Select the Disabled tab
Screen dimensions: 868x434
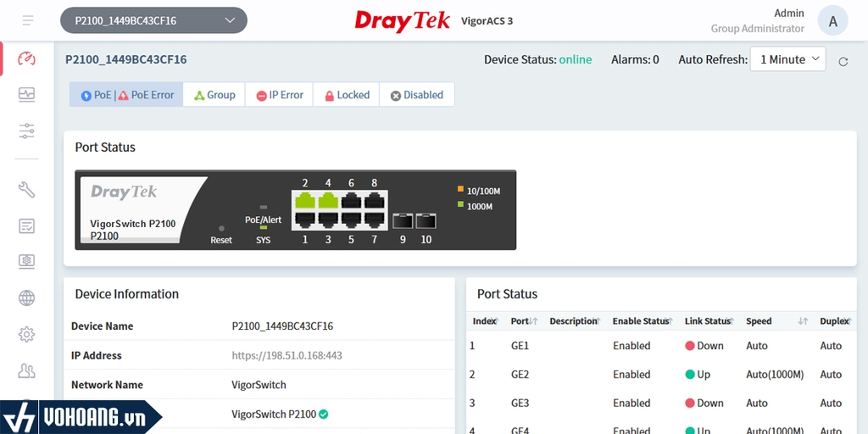click(417, 95)
